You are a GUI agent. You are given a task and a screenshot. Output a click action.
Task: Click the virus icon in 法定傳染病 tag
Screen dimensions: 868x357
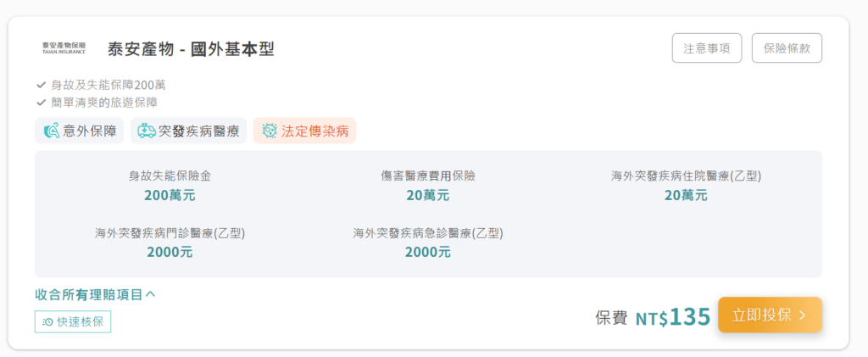(x=270, y=131)
